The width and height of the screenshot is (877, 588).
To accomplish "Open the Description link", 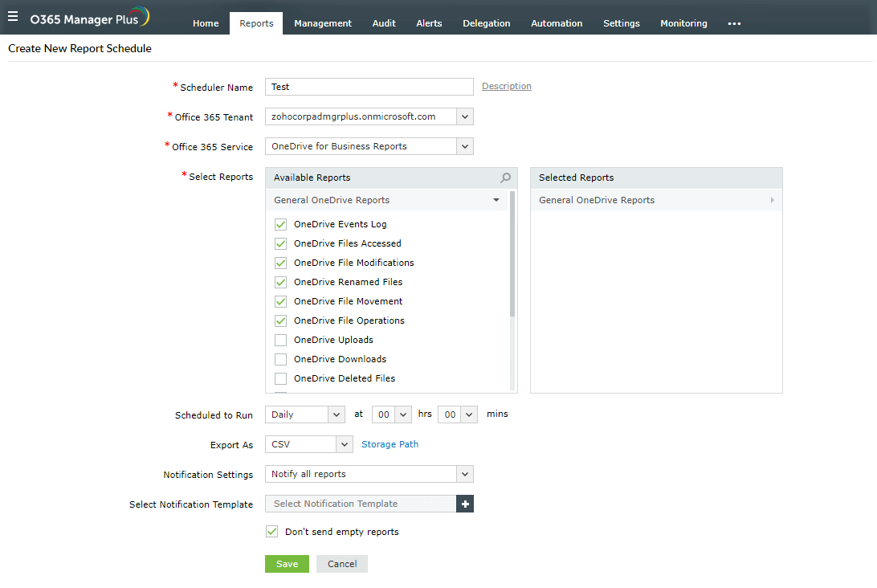I will pyautogui.click(x=507, y=86).
